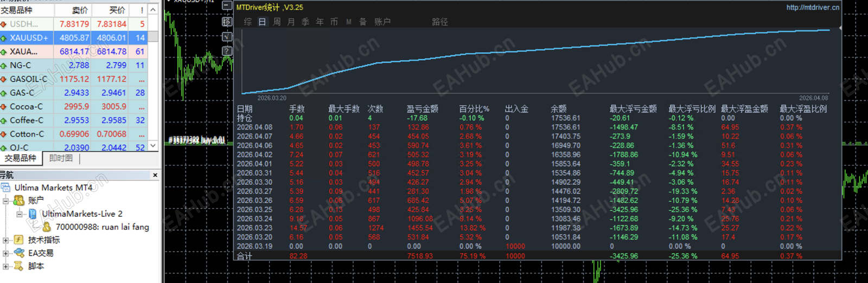Image resolution: width=868 pixels, height=283 pixels.
Task: Click the 最大浮亏金额 column header
Action: pyautogui.click(x=633, y=109)
